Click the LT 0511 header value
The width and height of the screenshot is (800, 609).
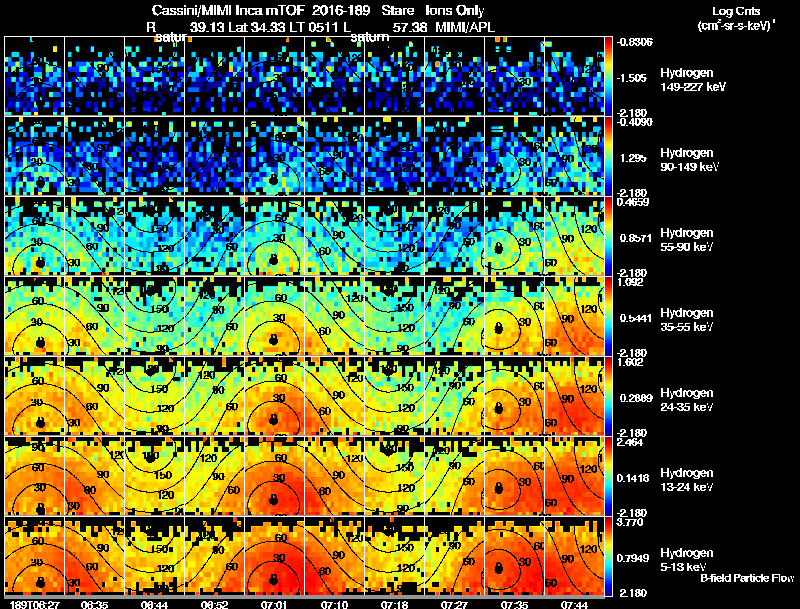314,27
